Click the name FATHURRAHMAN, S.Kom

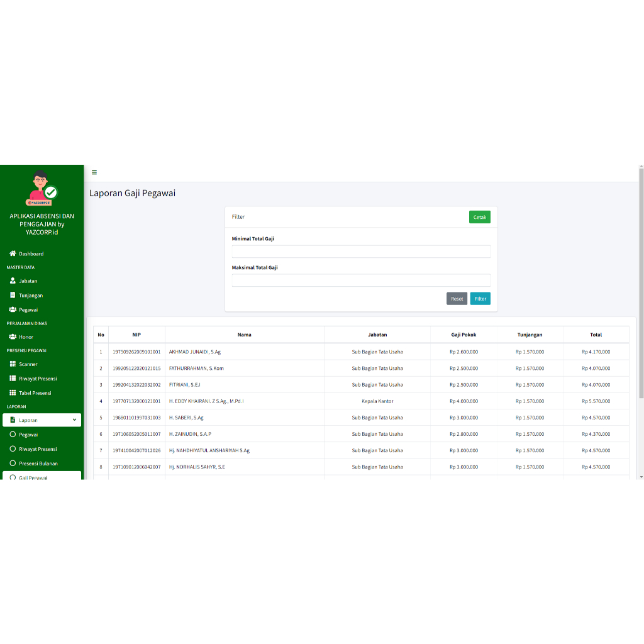click(196, 369)
